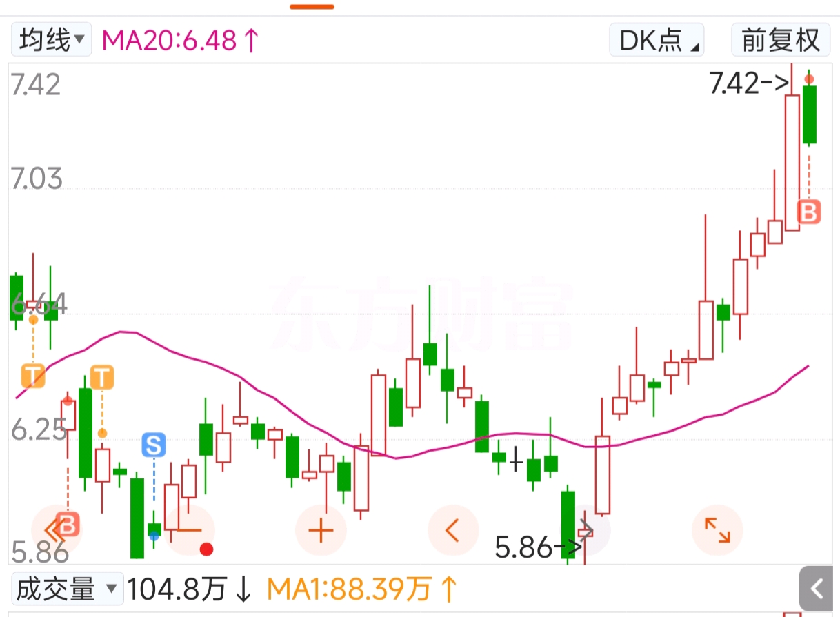The width and height of the screenshot is (840, 617).
Task: Open the 均线 indicator dropdown
Action: [x=51, y=40]
